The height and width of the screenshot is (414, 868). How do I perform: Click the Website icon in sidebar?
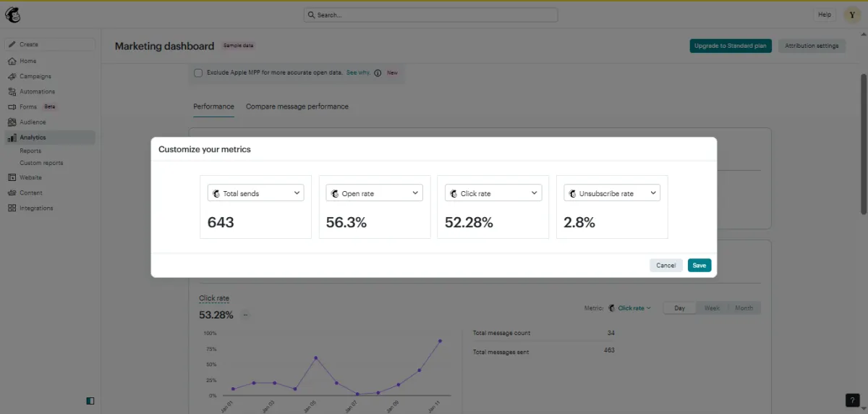point(12,177)
